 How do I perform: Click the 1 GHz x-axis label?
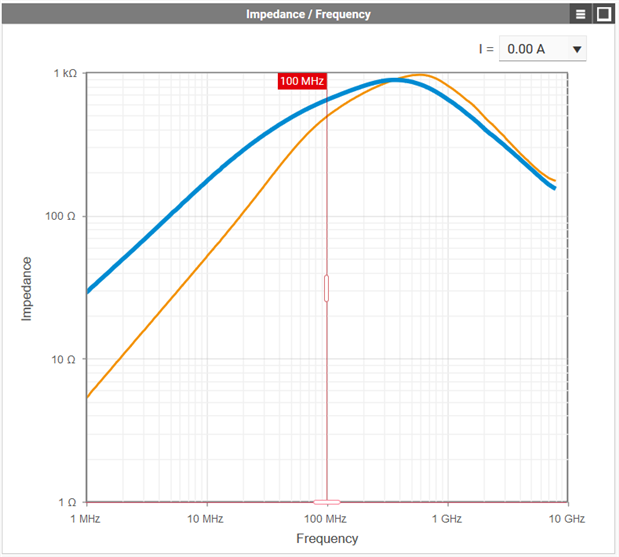[447, 519]
